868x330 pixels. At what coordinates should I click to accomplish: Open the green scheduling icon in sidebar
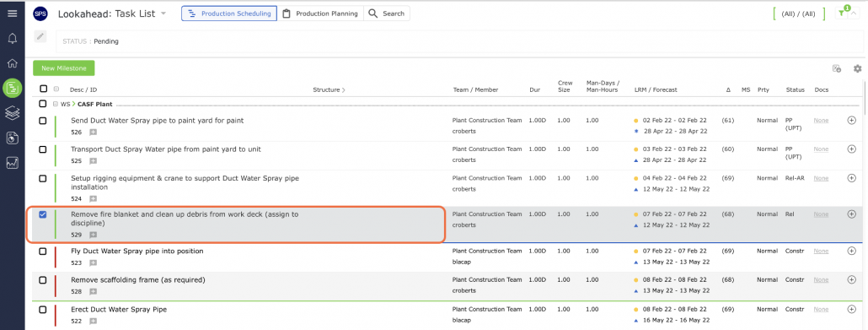click(x=12, y=88)
